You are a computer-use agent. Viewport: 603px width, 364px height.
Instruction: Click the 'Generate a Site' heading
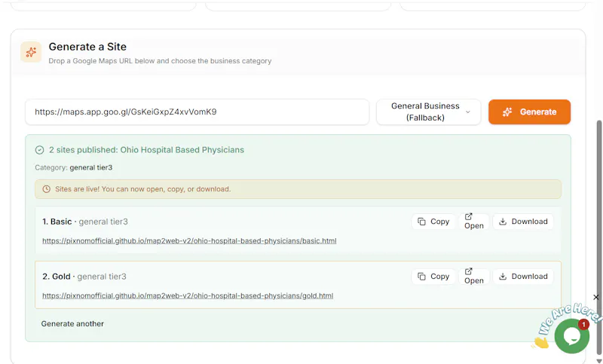[87, 47]
